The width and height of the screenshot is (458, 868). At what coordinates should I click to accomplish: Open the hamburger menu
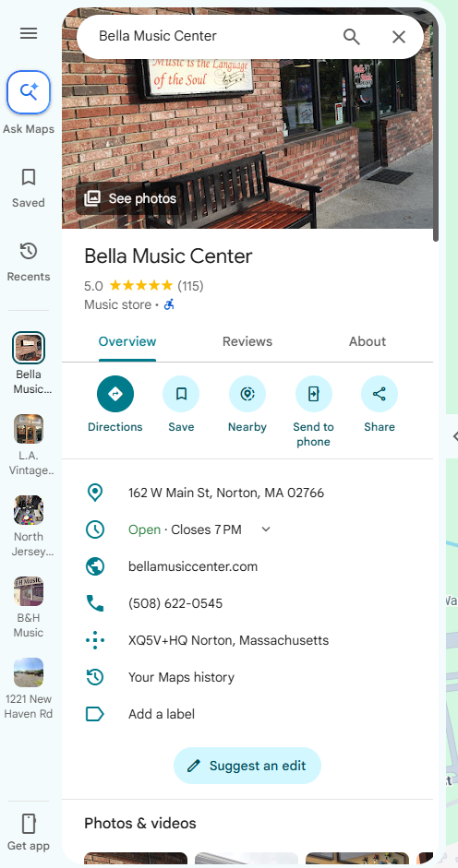pos(29,34)
